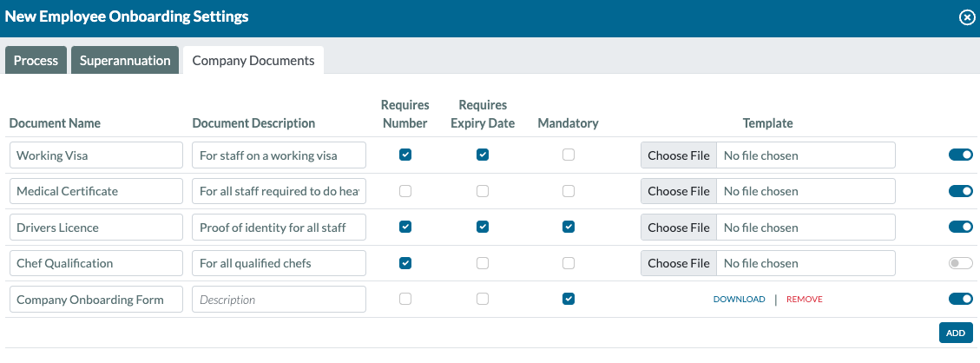
Task: Uncheck Requires Number for Working Visa
Action: [x=405, y=155]
